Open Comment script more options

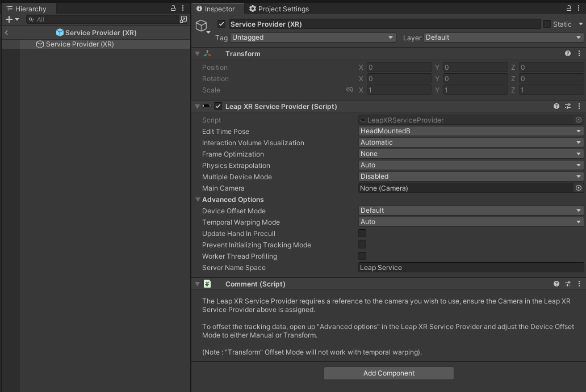(x=579, y=284)
